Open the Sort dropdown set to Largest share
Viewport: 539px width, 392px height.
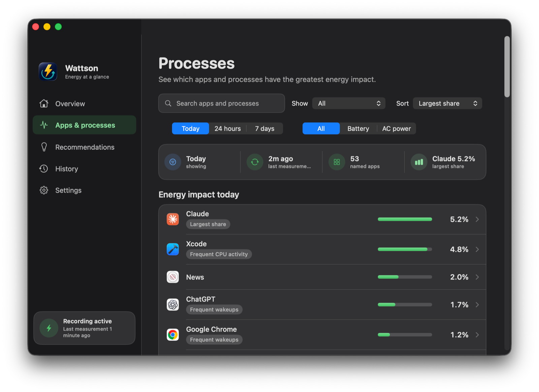pyautogui.click(x=447, y=103)
